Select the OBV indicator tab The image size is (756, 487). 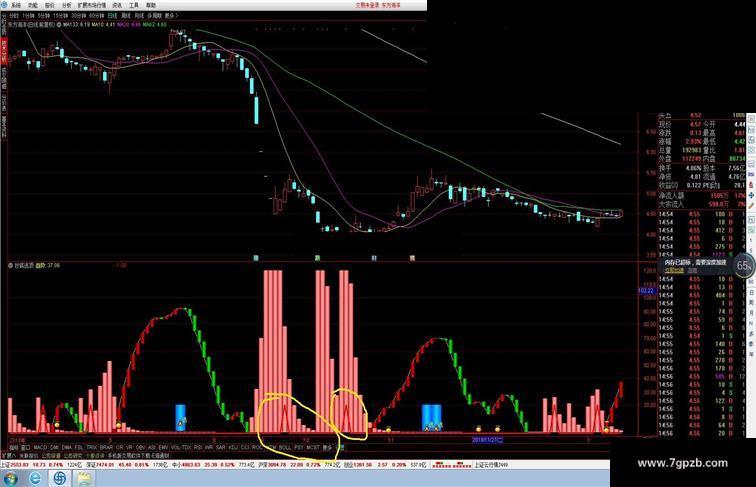tap(140, 448)
